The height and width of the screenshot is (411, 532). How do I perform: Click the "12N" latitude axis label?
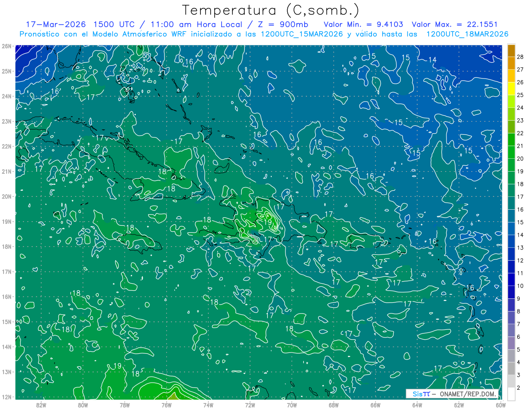click(x=6, y=397)
